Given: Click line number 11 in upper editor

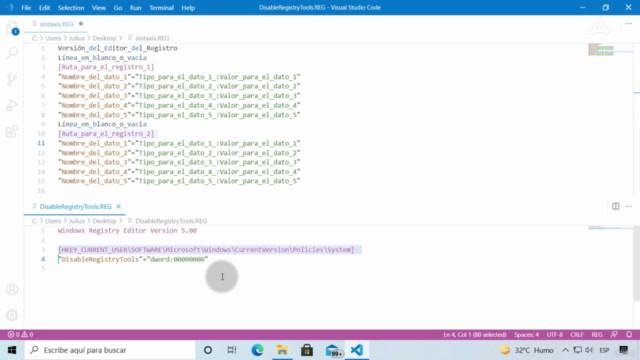Looking at the screenshot, I should pos(41,143).
